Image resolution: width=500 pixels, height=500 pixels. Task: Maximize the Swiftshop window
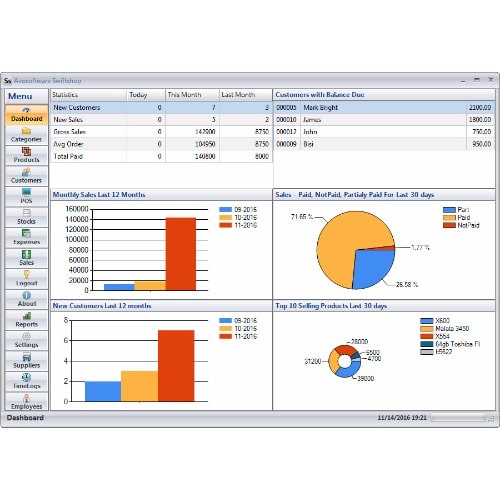(x=477, y=80)
